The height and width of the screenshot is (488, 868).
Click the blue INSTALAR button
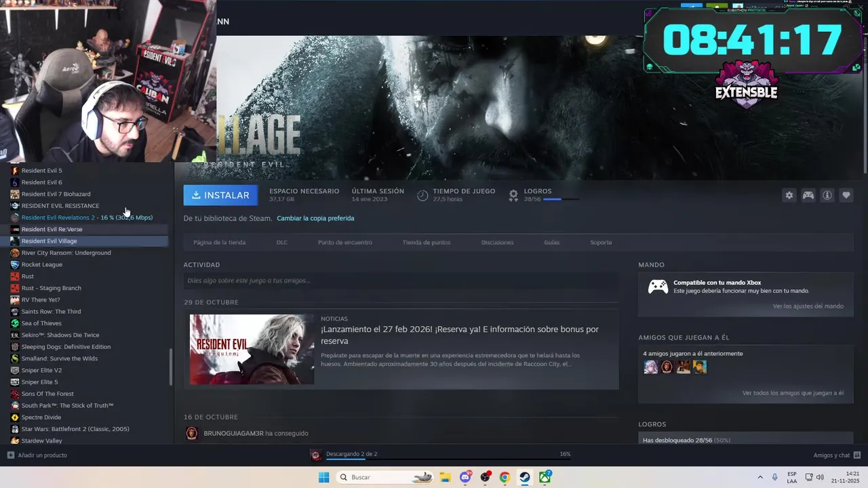(x=220, y=195)
